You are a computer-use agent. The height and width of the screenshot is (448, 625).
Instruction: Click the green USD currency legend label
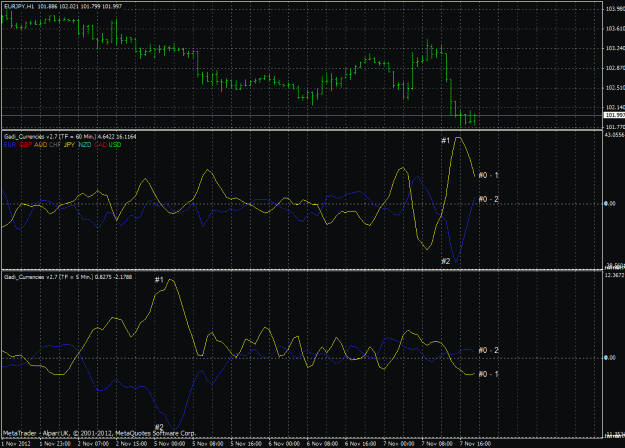(115, 145)
